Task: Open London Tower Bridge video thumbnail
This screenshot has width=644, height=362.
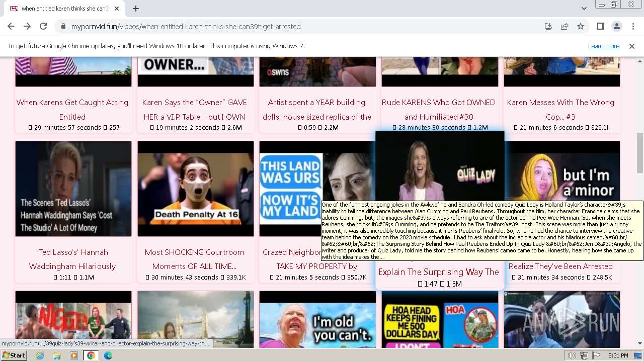Action: [x=196, y=319]
